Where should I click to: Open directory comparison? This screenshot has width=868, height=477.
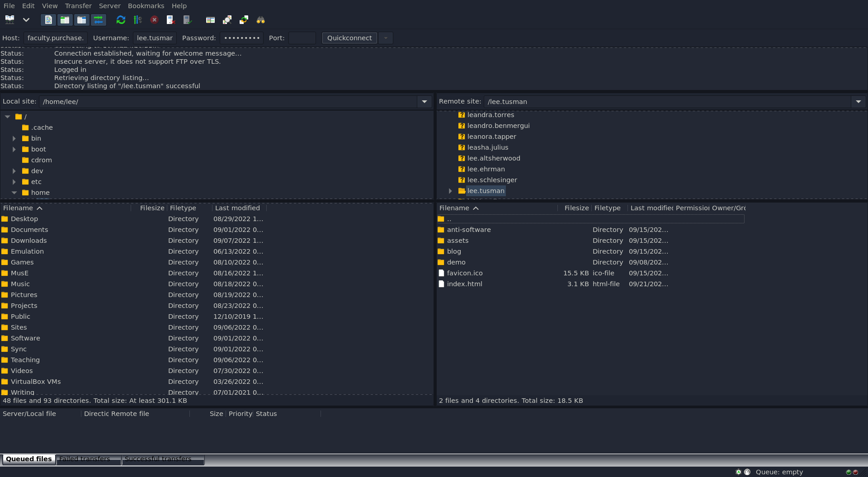[210, 20]
